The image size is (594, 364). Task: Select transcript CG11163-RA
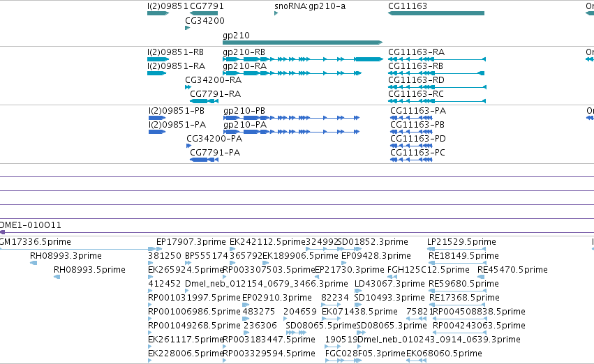click(x=437, y=59)
